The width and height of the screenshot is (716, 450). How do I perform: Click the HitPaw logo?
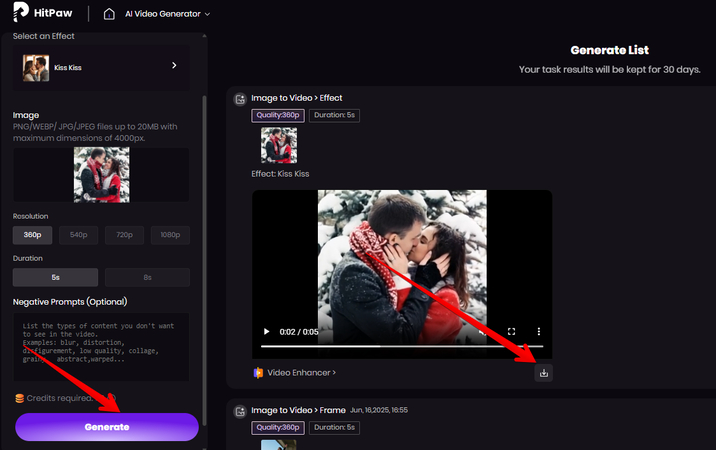click(43, 12)
